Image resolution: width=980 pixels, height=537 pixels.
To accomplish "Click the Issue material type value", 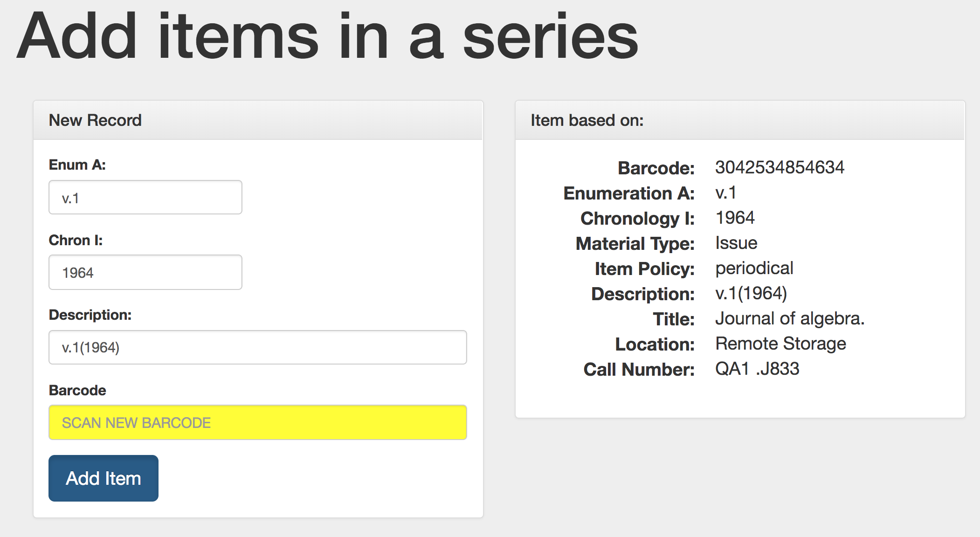I will coord(736,243).
